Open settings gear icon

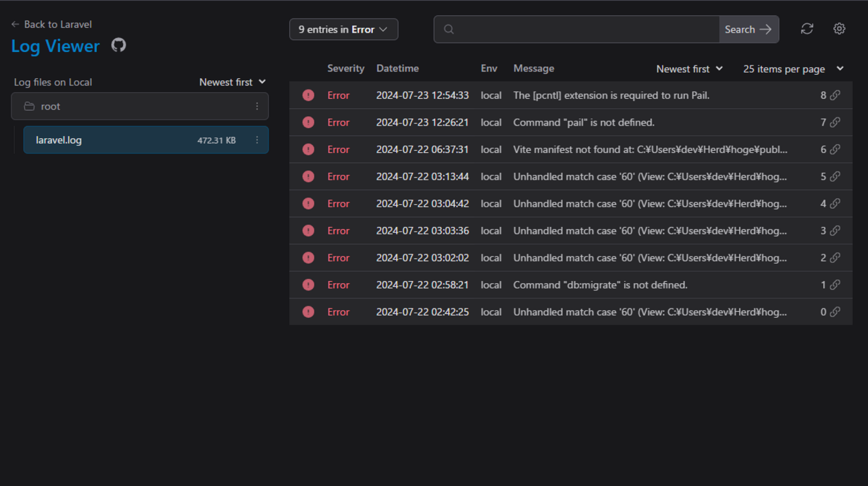coord(839,29)
